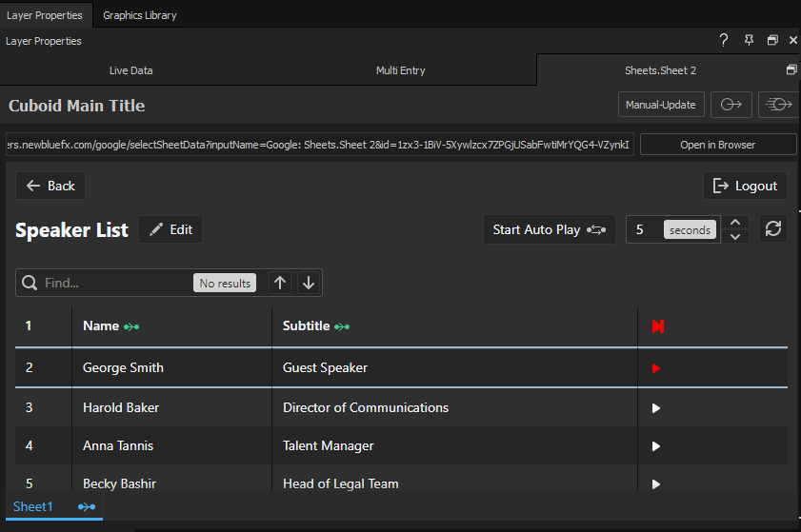Click the help question mark icon

[724, 40]
